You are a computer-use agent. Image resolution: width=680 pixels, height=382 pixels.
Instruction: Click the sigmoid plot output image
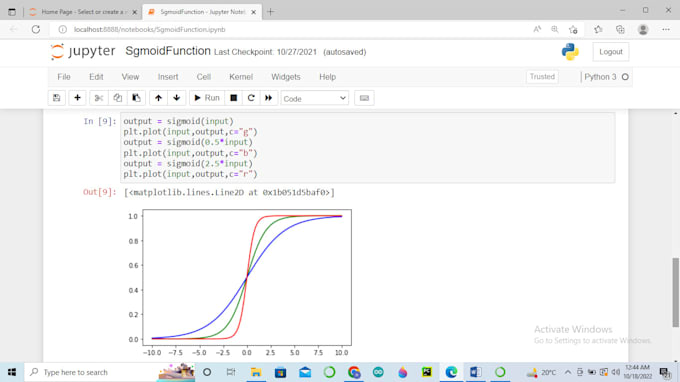tap(239, 283)
